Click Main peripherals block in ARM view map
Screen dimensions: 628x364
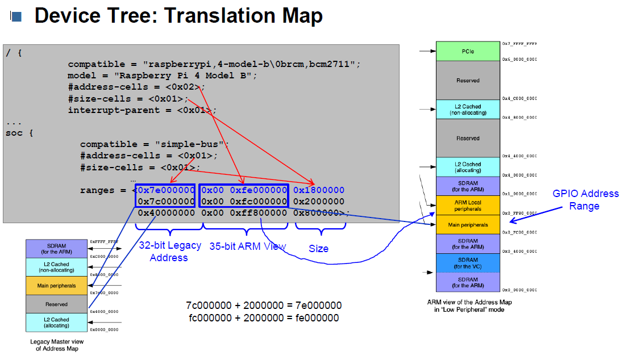click(x=468, y=225)
